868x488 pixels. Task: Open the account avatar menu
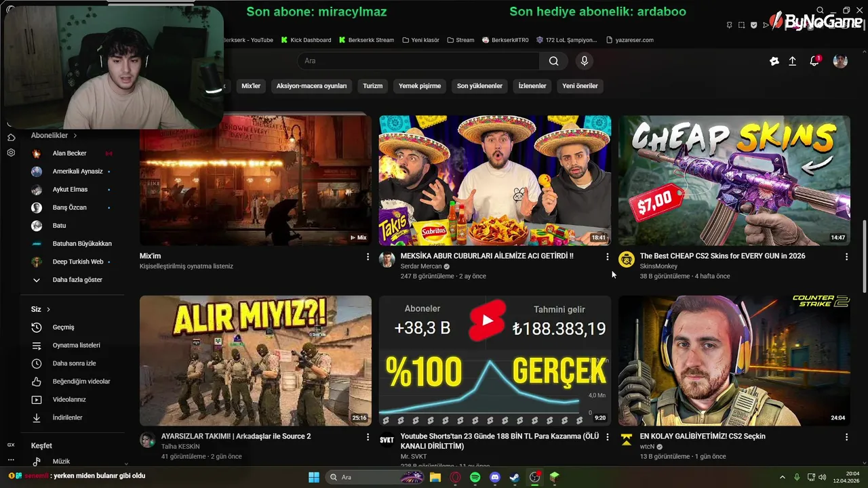[840, 61]
